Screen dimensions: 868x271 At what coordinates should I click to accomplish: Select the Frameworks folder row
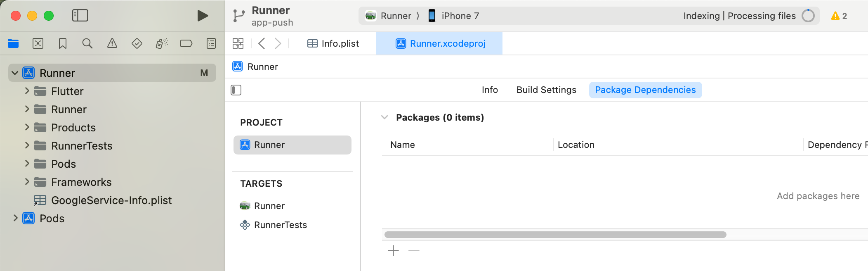[112, 182]
